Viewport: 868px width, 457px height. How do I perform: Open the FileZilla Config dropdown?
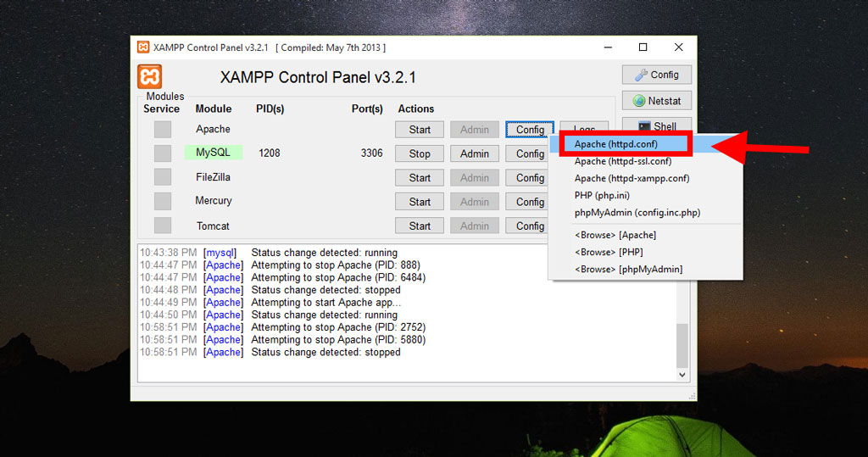click(x=527, y=178)
